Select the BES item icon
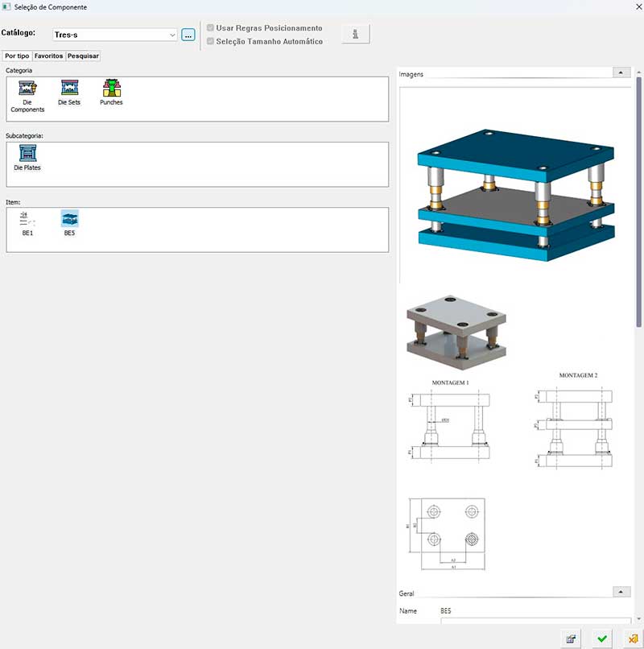Image resolution: width=644 pixels, height=649 pixels. (x=70, y=219)
